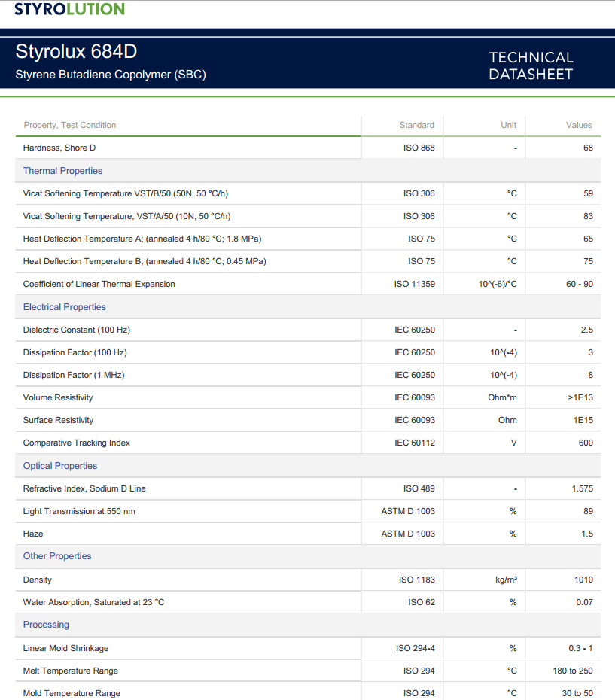Select the Styrene Butadiene Copolymer (SBC) subtitle

(x=111, y=75)
